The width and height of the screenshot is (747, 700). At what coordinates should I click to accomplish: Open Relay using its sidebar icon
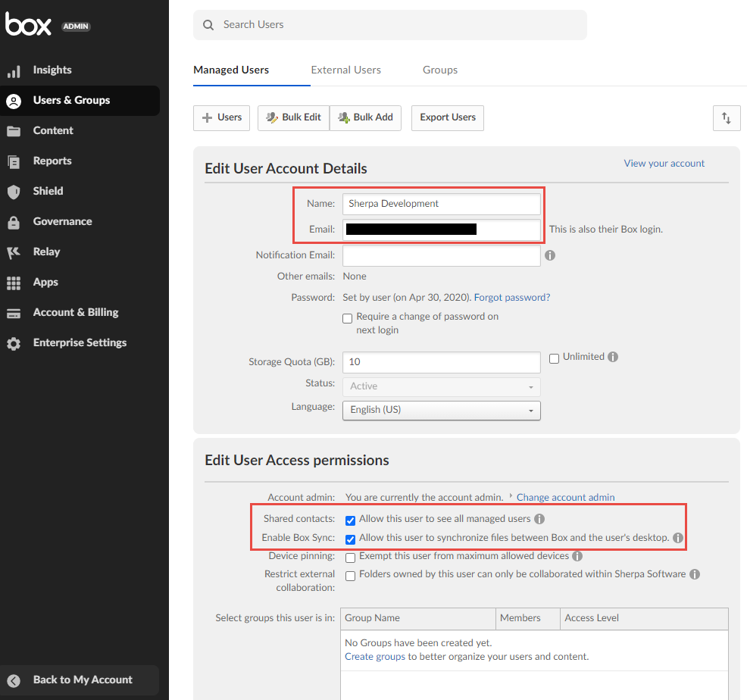[14, 252]
